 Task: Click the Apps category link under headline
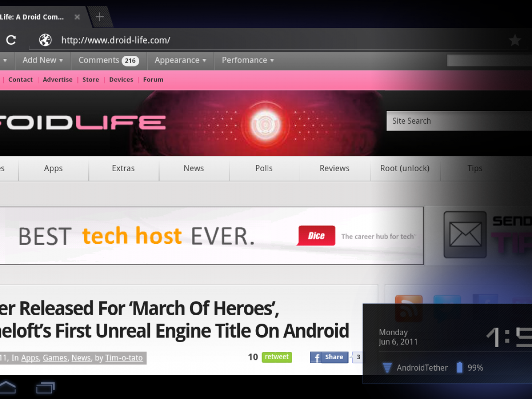30,358
